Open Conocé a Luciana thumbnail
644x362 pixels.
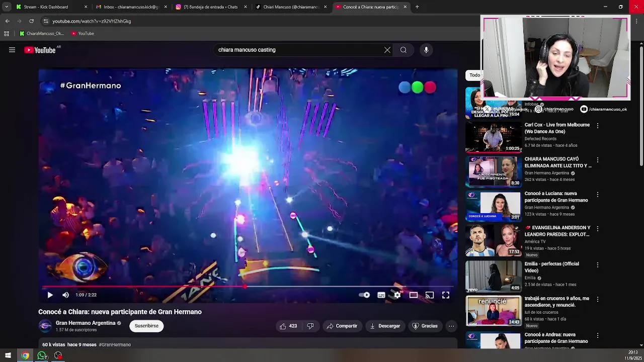click(494, 206)
